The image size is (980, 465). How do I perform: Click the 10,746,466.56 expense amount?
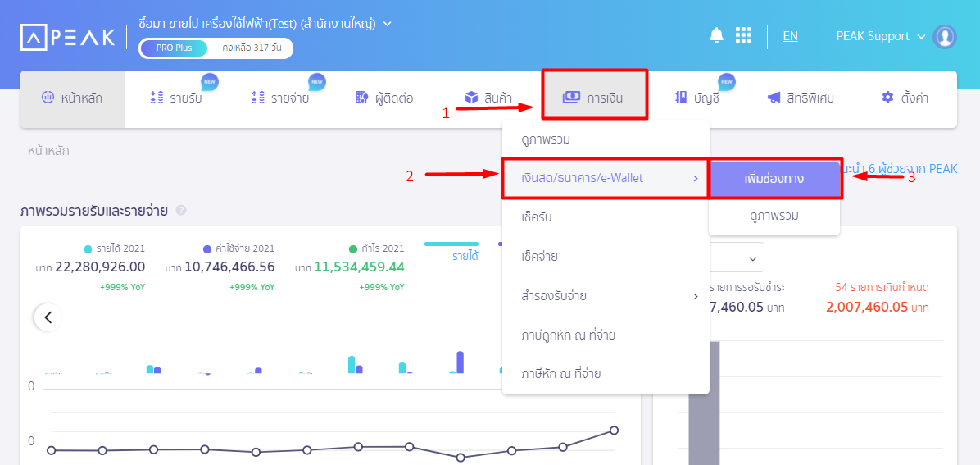coord(229,267)
